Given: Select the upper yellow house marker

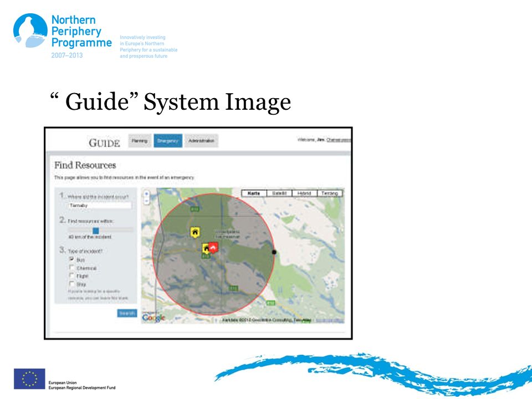Looking at the screenshot, I should click(195, 232).
